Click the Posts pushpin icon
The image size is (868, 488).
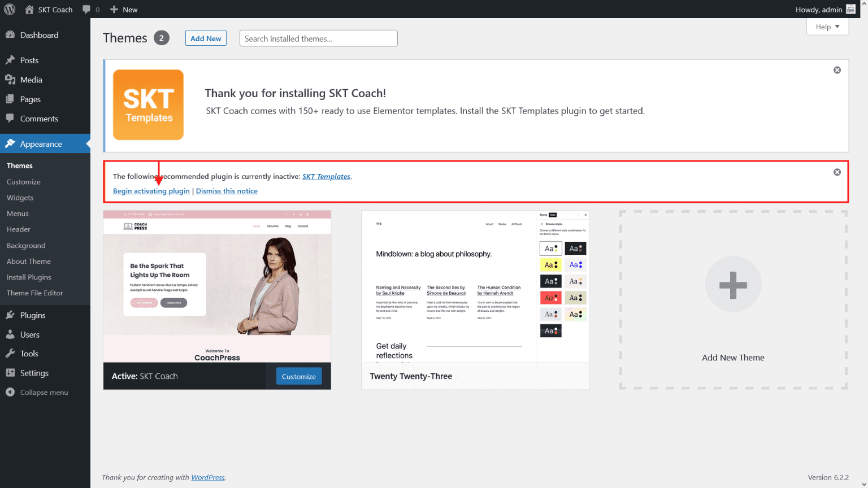pyautogui.click(x=10, y=60)
